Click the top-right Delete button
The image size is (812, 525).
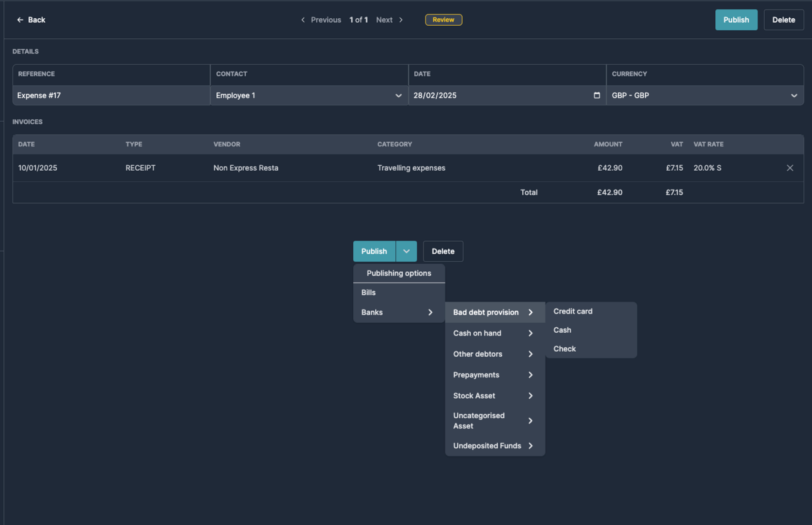[x=784, y=20]
